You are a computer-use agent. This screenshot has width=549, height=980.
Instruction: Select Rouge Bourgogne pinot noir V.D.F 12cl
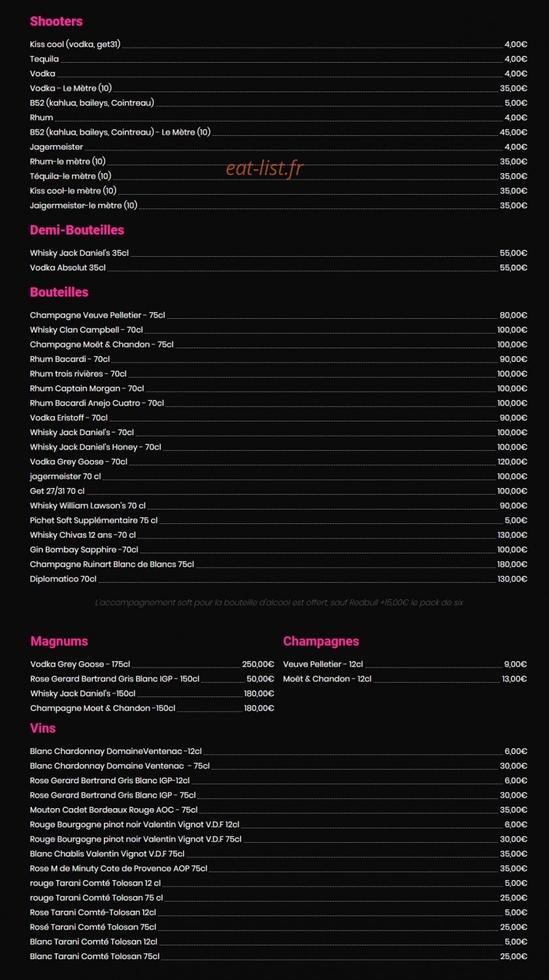278,825
